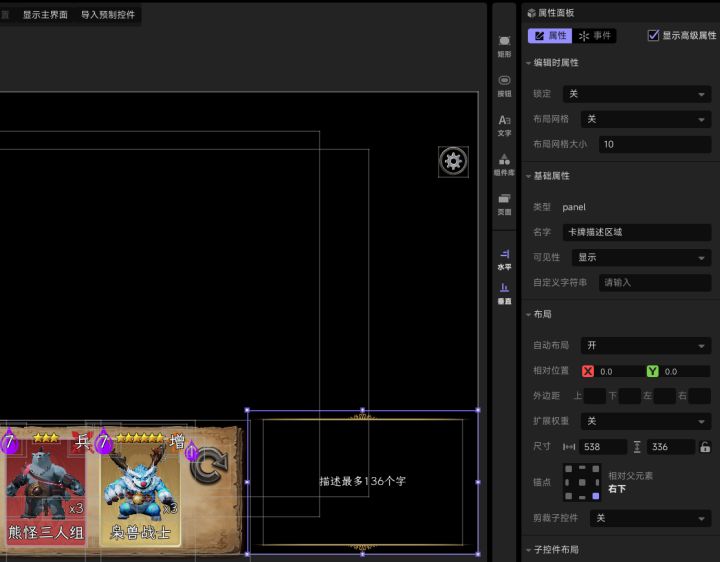Screen dimensions: 720x562
Task: Click the 导入预制控件 button
Action: click(108, 15)
